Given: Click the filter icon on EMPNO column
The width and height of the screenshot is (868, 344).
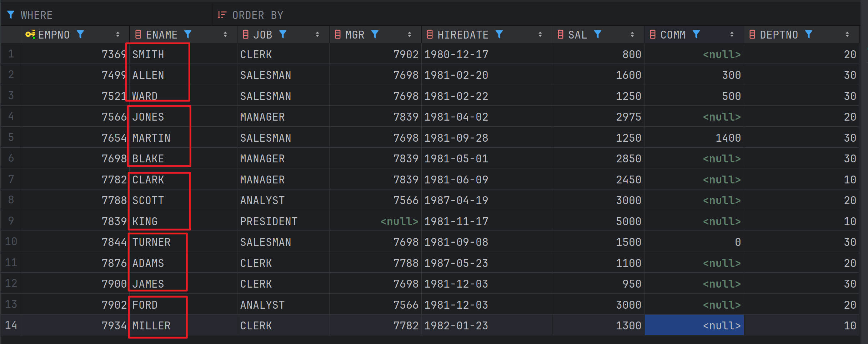Looking at the screenshot, I should coord(80,34).
